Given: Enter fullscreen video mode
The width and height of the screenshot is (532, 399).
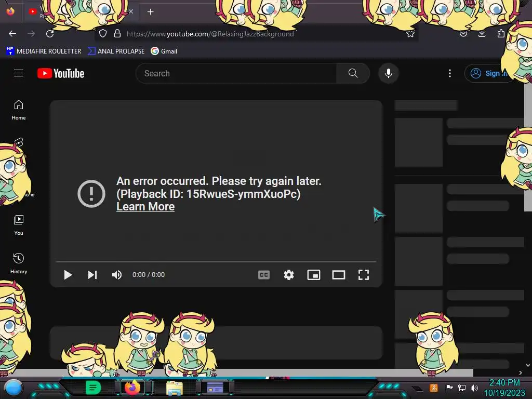Looking at the screenshot, I should click(364, 275).
